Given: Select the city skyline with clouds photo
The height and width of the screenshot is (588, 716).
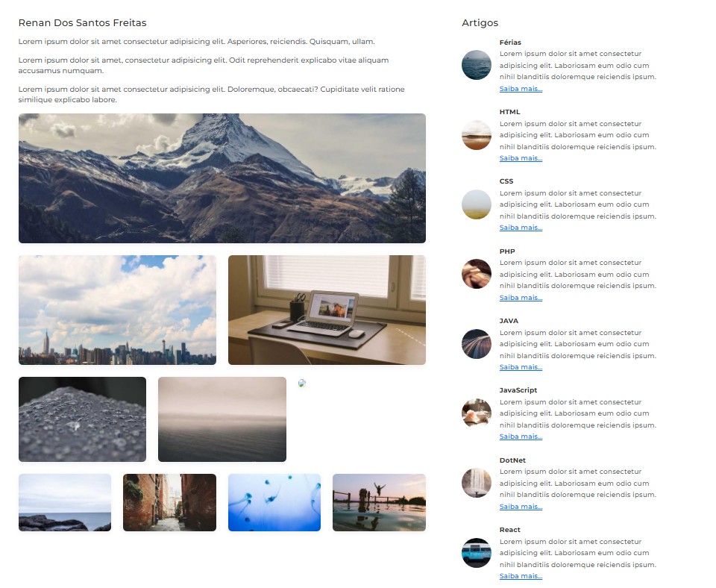Looking at the screenshot, I should point(117,310).
